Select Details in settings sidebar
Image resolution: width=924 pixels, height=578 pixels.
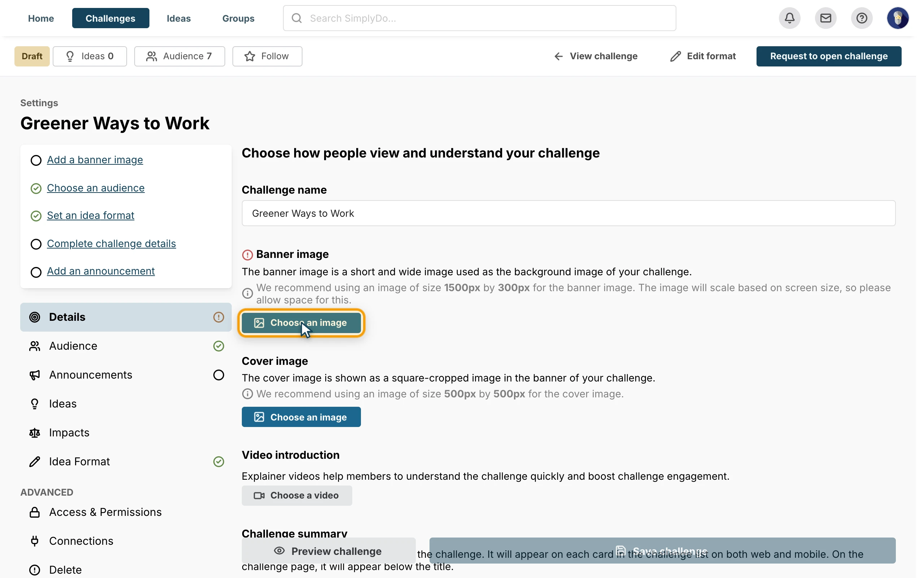(x=126, y=317)
